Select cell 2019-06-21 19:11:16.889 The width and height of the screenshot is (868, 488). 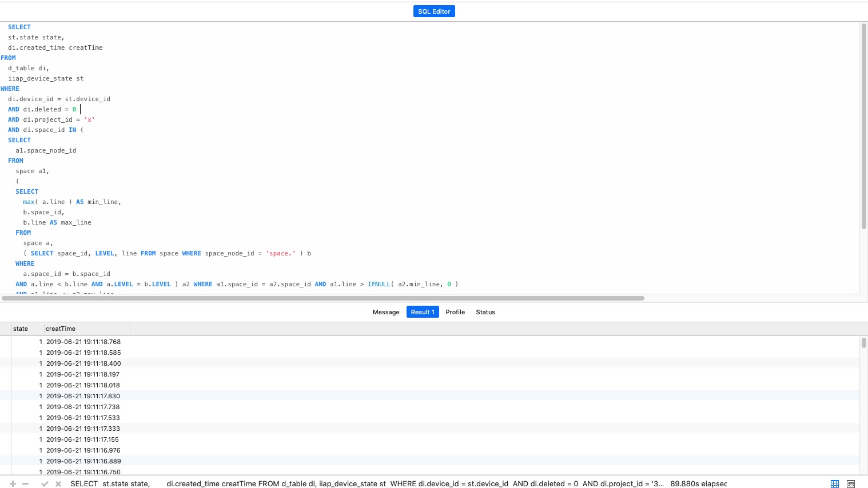click(x=83, y=461)
